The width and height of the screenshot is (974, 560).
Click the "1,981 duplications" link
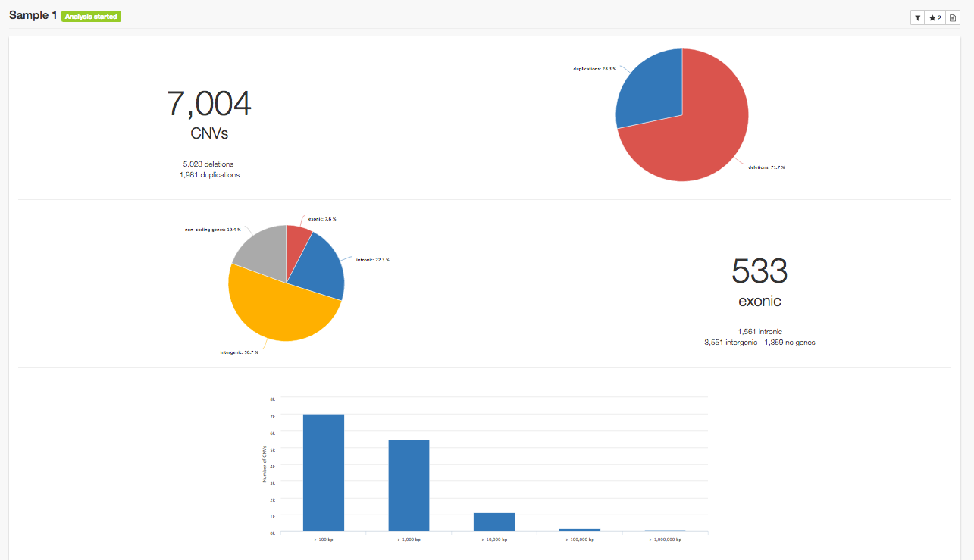point(209,174)
